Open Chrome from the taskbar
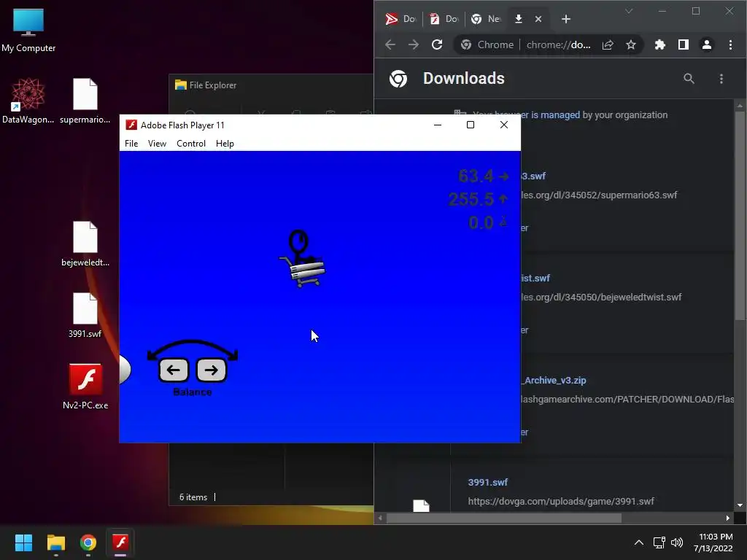The image size is (747, 560). click(x=88, y=542)
